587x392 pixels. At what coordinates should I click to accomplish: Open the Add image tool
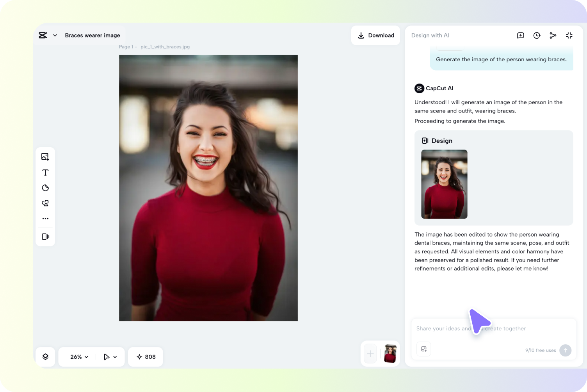pyautogui.click(x=45, y=156)
